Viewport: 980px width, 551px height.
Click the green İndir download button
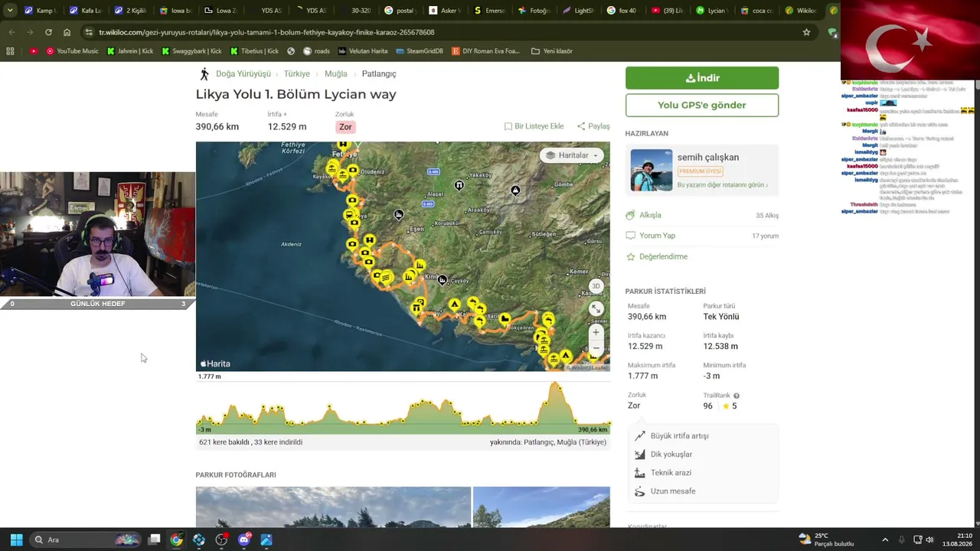pyautogui.click(x=702, y=78)
